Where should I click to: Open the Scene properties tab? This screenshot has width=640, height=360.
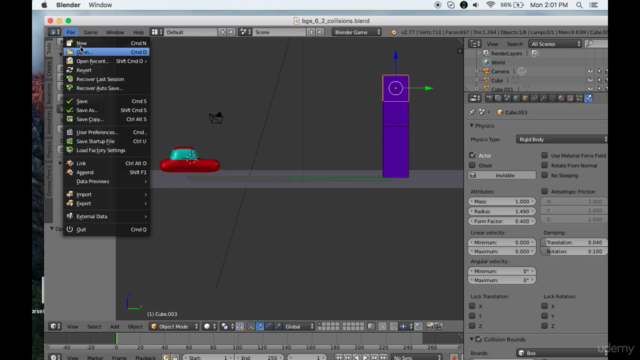click(507, 98)
